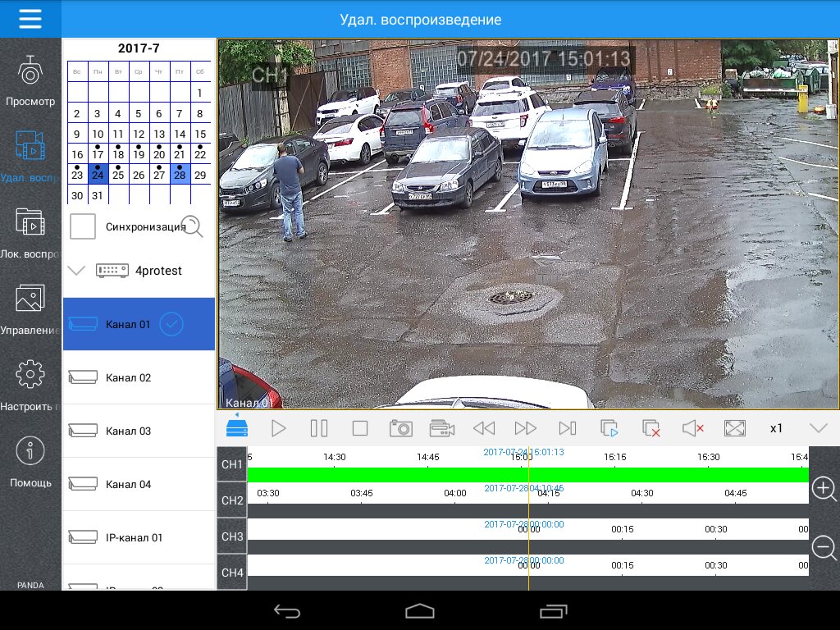Open the hamburger menu
This screenshot has width=840, height=630.
point(30,19)
